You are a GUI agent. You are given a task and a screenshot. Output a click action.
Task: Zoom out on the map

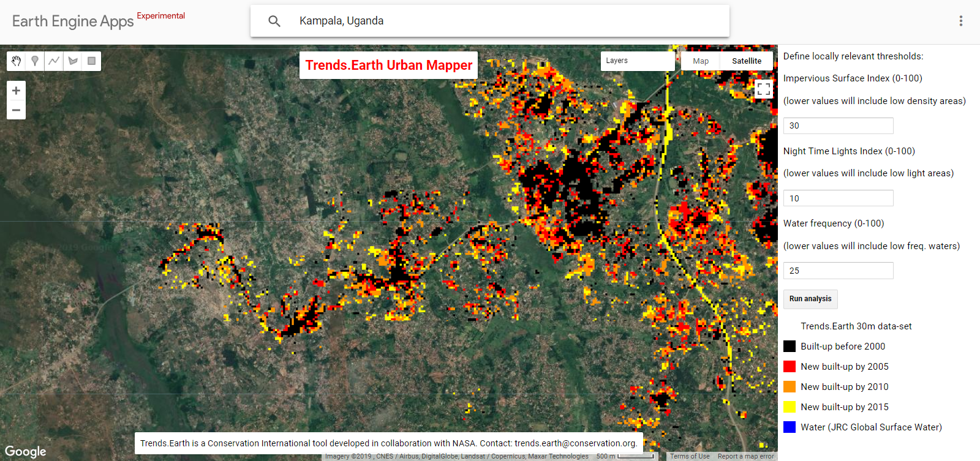tap(16, 110)
